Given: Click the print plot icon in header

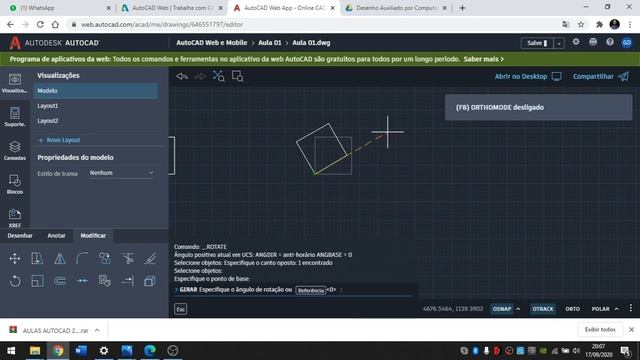Looking at the screenshot, I should pyautogui.click(x=593, y=42).
